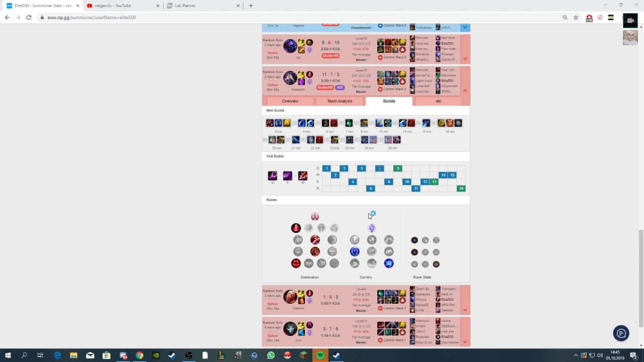The width and height of the screenshot is (644, 362).
Task: Expand the Jax match details
Action: pyautogui.click(x=465, y=59)
